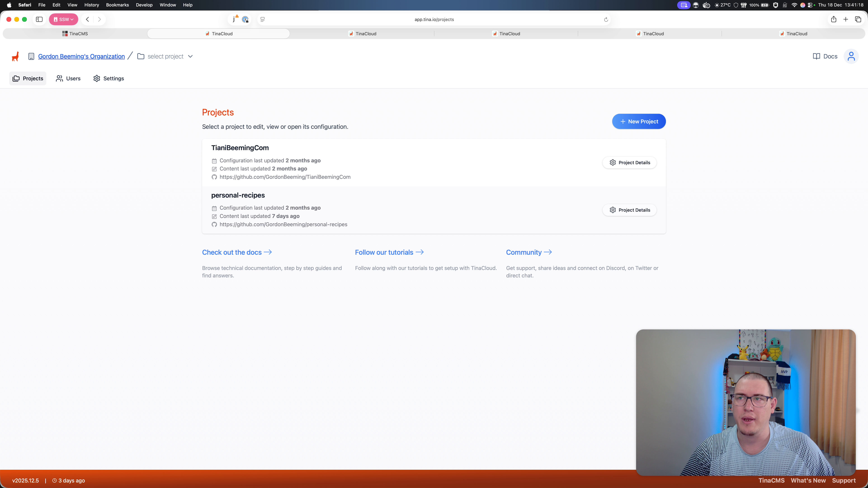Image resolution: width=868 pixels, height=488 pixels.
Task: Click the reader page icon in the address bar
Action: [x=262, y=19]
